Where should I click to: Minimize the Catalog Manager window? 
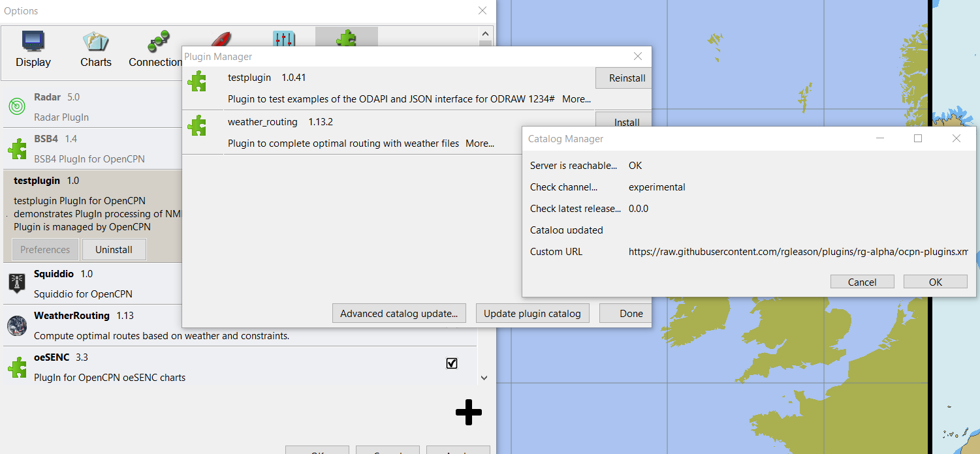pos(880,138)
